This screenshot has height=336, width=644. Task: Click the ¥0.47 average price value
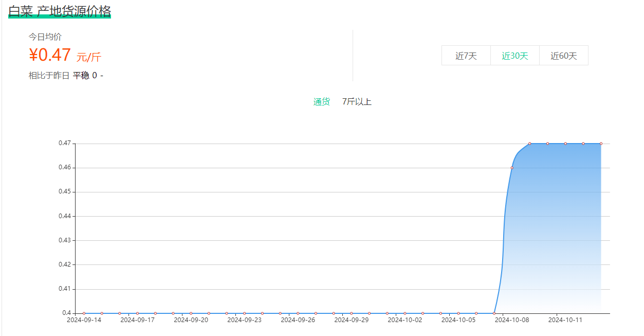(x=50, y=55)
